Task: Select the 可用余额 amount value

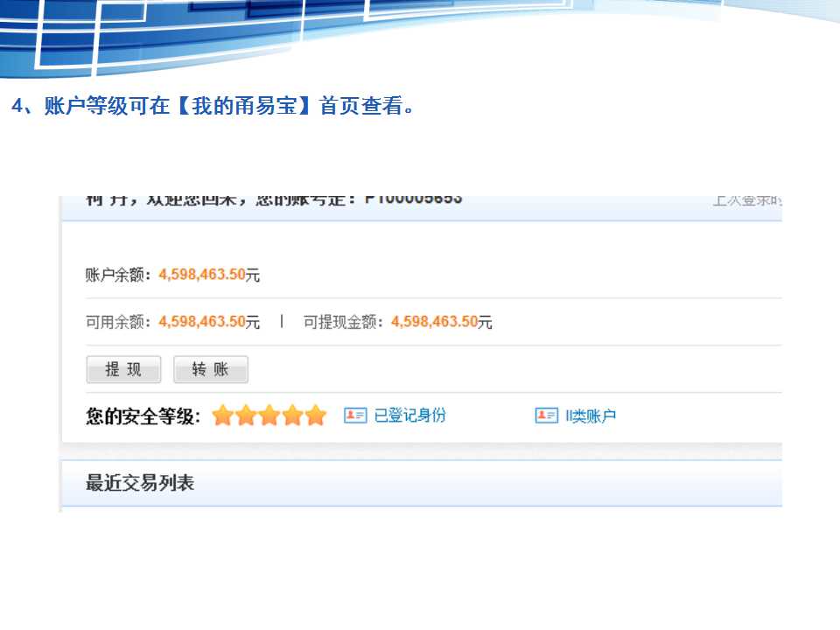Action: 202,321
